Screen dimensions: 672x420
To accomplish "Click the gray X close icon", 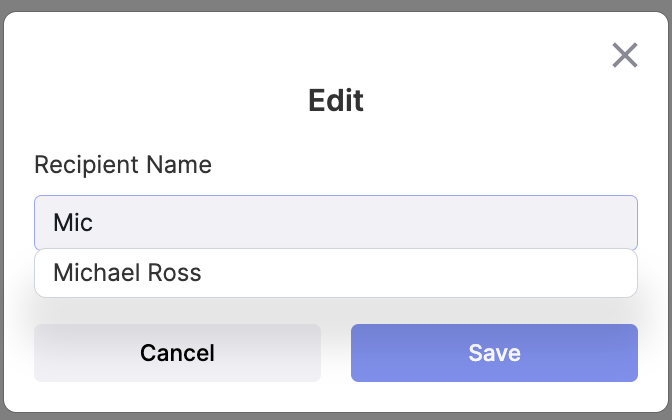I will point(625,55).
